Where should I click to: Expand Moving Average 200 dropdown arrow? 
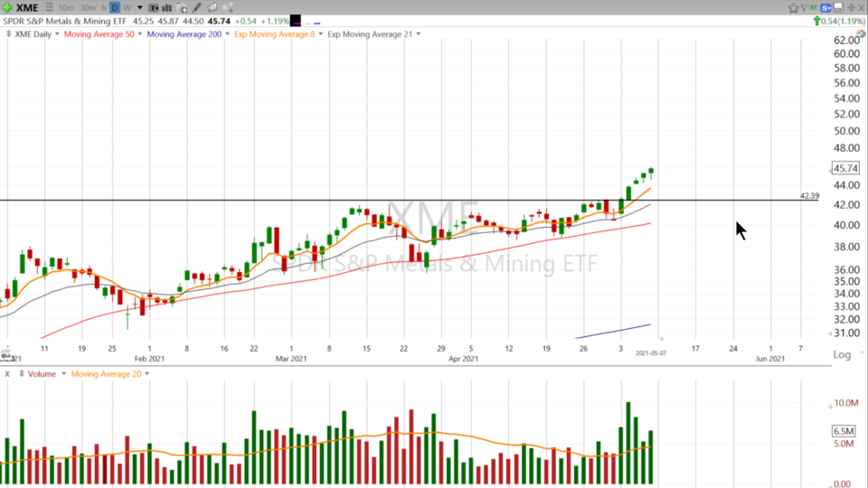point(227,33)
